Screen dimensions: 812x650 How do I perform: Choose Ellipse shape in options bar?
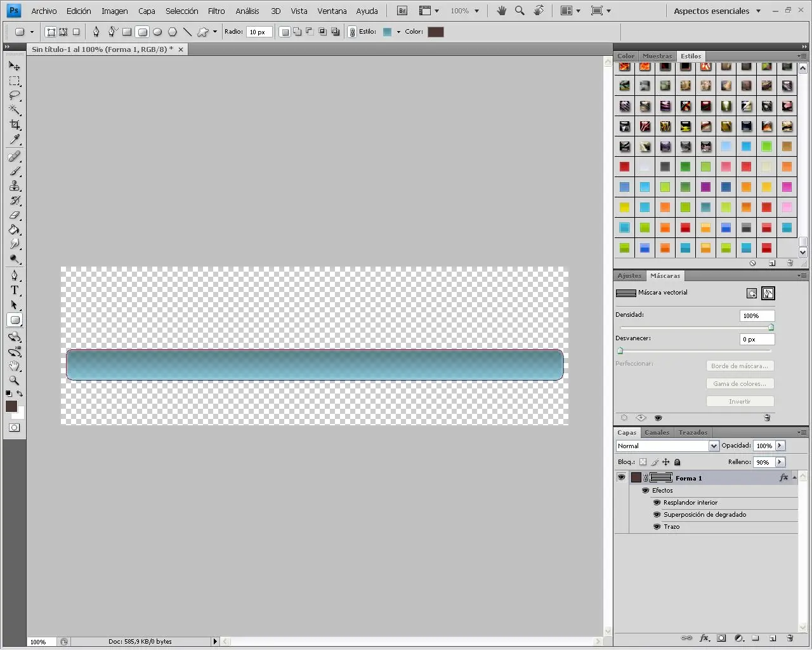[x=157, y=32]
